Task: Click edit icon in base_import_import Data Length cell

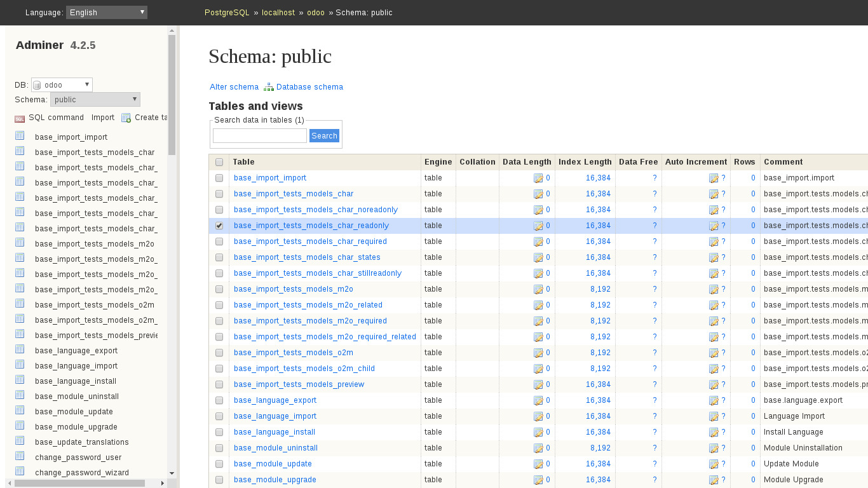Action: click(x=538, y=179)
